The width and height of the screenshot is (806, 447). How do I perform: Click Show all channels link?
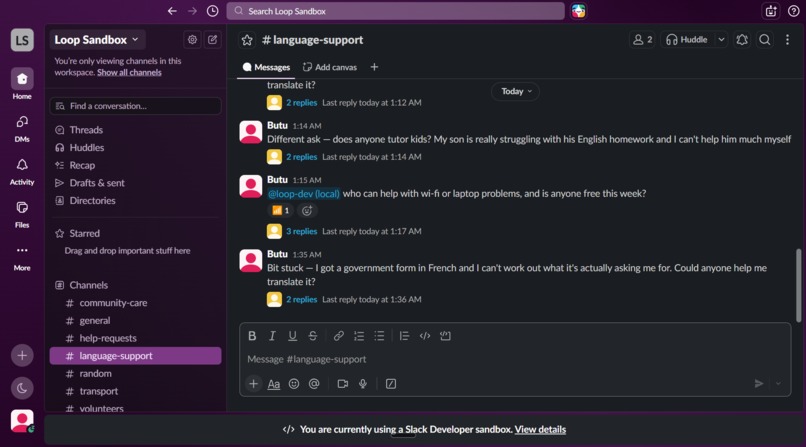pos(129,72)
